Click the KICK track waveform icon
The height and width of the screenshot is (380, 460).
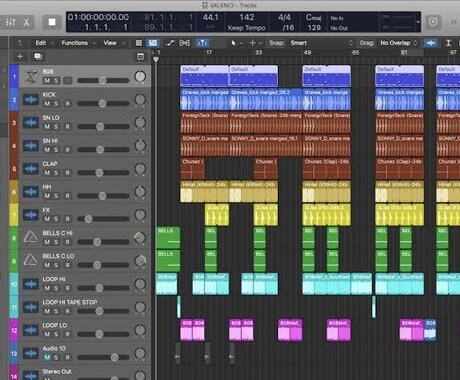[31, 100]
